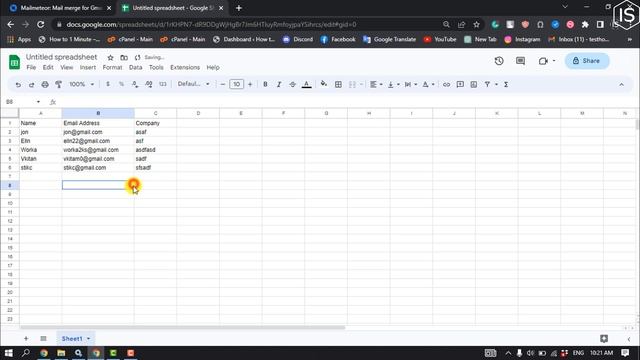Click the Sheets home logo
Image resolution: width=640 pixels, height=360 pixels.
click(x=14, y=62)
